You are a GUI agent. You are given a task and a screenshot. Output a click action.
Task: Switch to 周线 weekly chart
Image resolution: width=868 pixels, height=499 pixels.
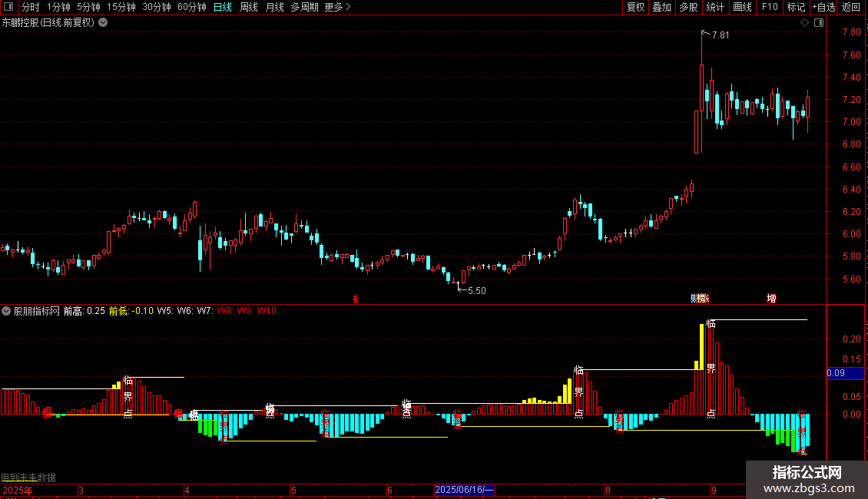coord(249,7)
